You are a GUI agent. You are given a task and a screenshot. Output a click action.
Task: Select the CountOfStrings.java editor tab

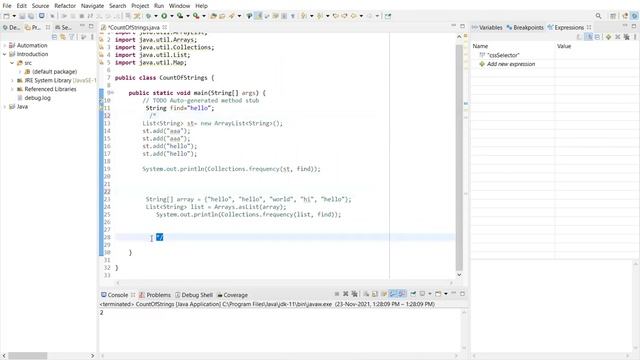134,27
